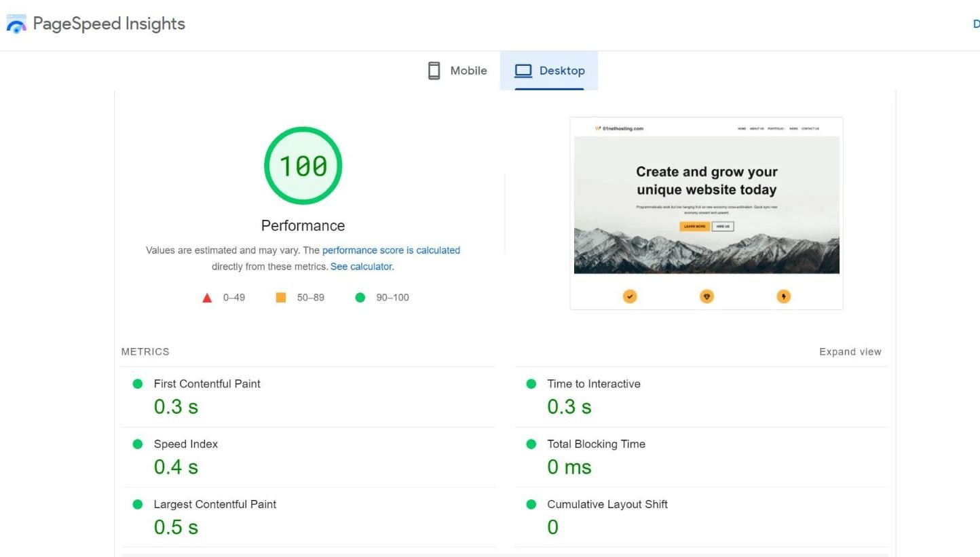The width and height of the screenshot is (980, 557).
Task: Click the website screenshot thumbnail
Action: (x=706, y=204)
